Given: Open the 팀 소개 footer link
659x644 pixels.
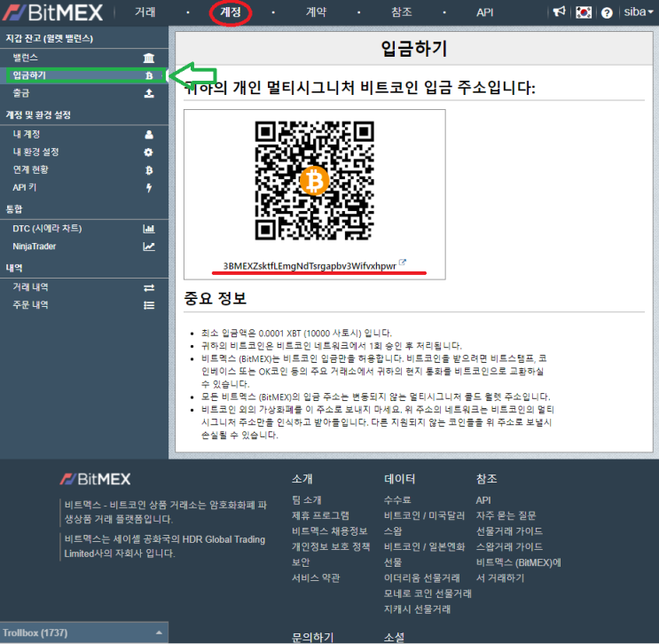Looking at the screenshot, I should tap(307, 500).
